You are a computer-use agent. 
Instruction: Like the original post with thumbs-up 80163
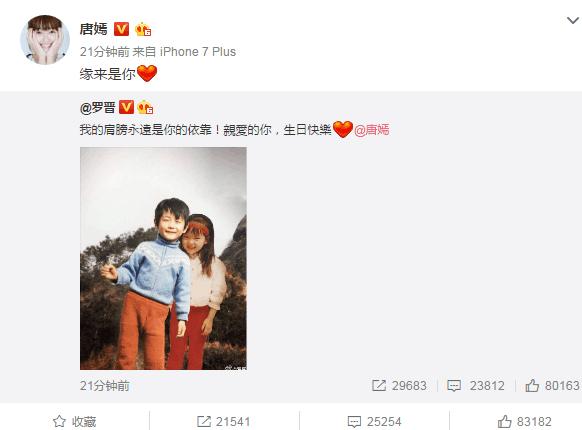click(553, 385)
